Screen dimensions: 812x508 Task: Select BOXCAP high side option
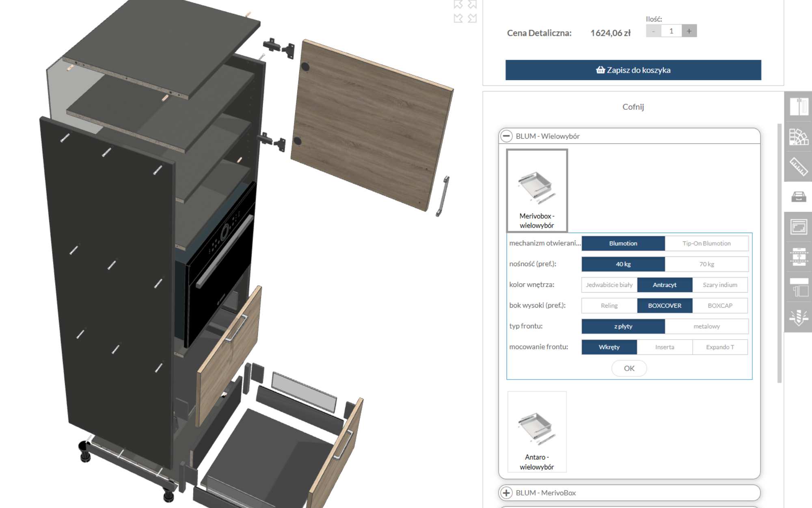(719, 306)
